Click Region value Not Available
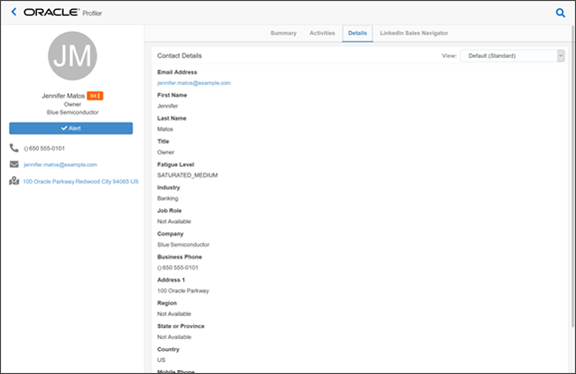Screen dimensions: 576x374 click(174, 314)
